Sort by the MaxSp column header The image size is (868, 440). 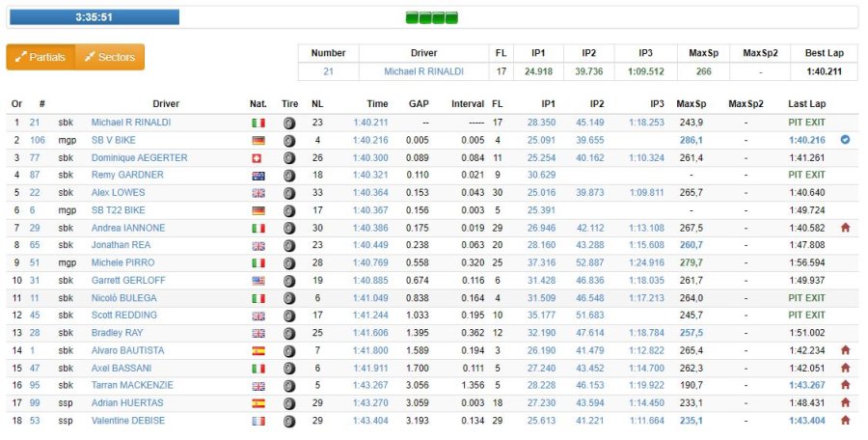(692, 103)
